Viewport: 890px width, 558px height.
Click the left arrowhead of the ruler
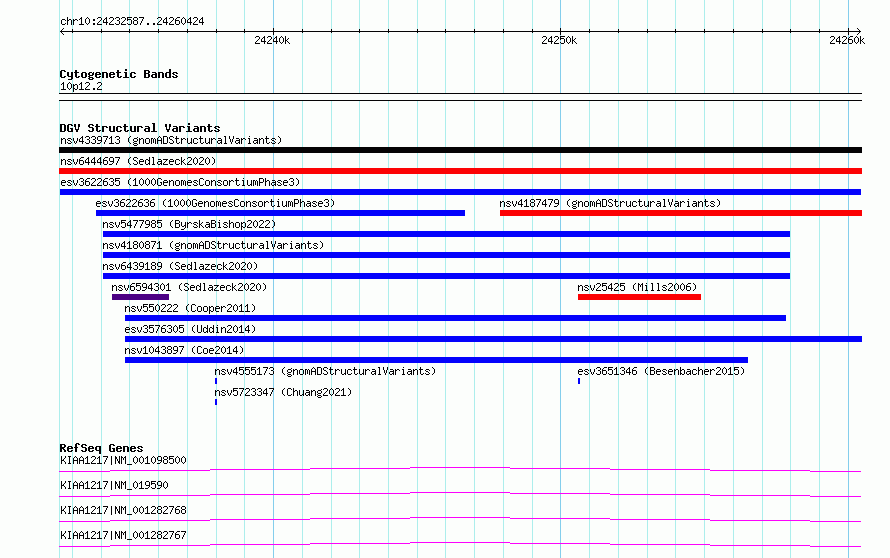[x=62, y=31]
